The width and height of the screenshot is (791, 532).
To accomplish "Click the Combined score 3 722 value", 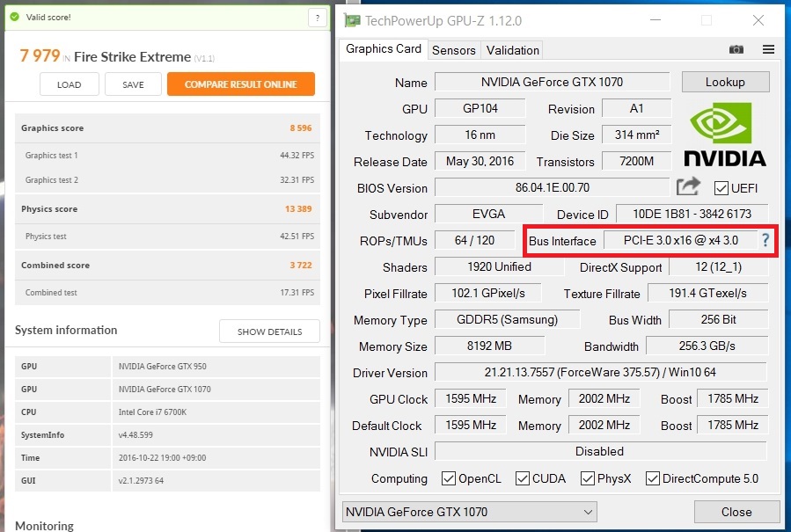I will [301, 266].
